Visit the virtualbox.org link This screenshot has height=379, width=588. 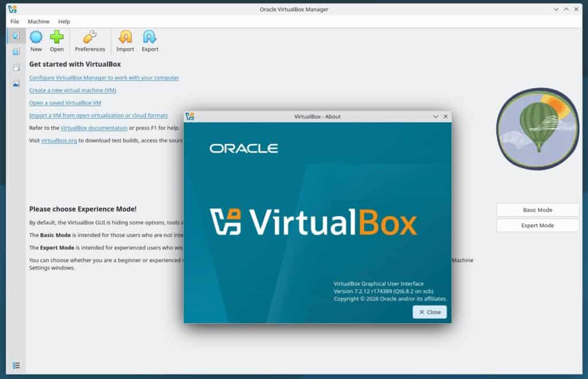(59, 140)
